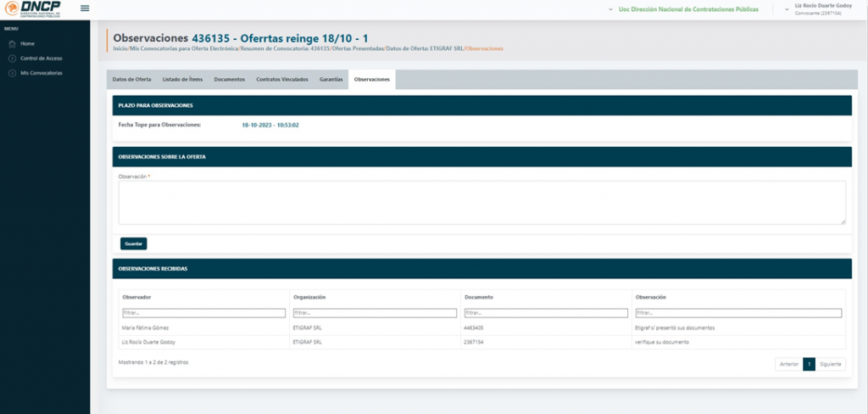Open the Ofertas Presentadas breadcrumb
Image resolution: width=868 pixels, height=414 pixels.
[358, 48]
